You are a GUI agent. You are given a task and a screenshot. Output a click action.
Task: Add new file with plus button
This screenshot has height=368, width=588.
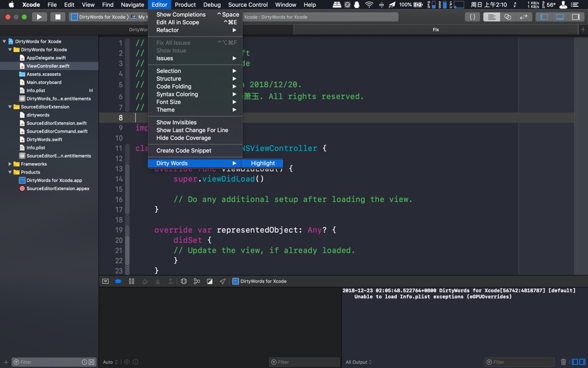pyautogui.click(x=6, y=362)
